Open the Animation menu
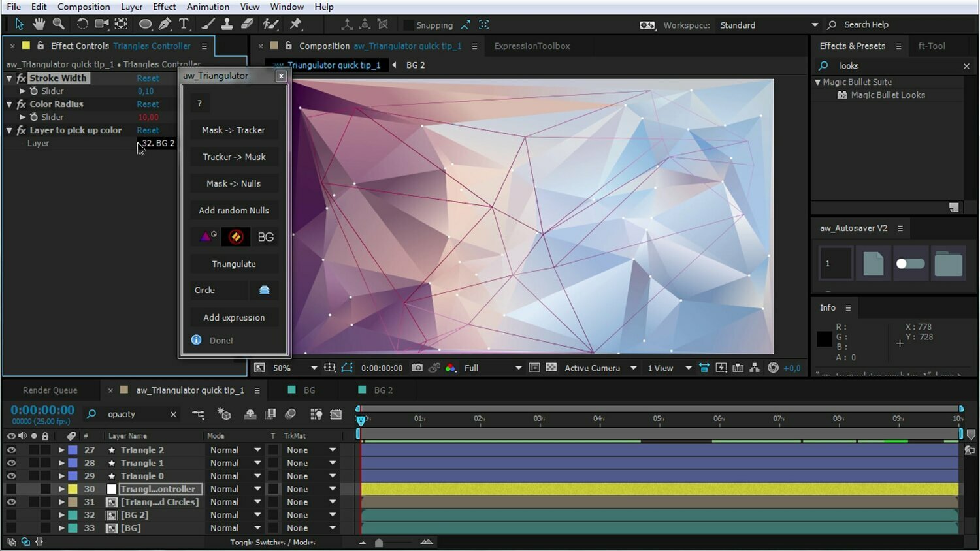 pos(208,7)
